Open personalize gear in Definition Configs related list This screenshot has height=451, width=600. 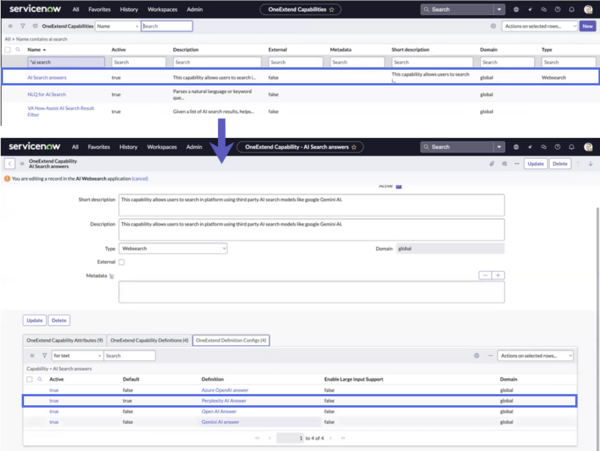click(x=476, y=355)
